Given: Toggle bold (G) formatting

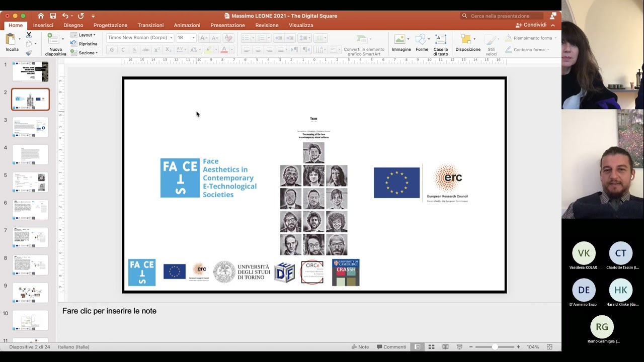Looking at the screenshot, I should [x=112, y=50].
